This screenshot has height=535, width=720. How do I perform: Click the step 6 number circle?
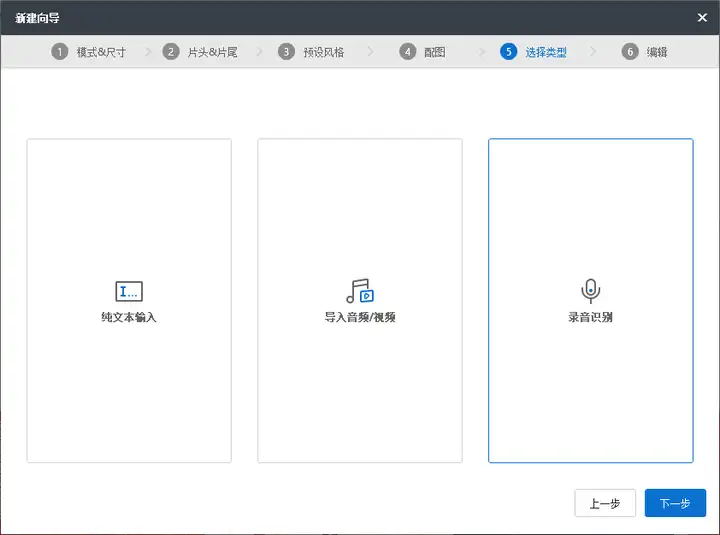click(x=630, y=52)
